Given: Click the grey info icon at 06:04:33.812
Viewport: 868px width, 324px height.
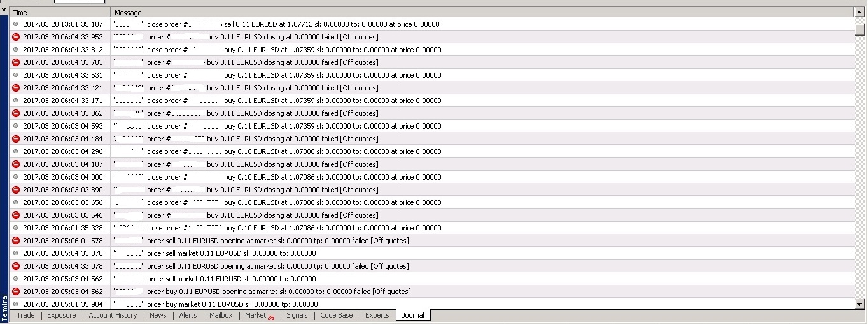Looking at the screenshot, I should [x=16, y=50].
